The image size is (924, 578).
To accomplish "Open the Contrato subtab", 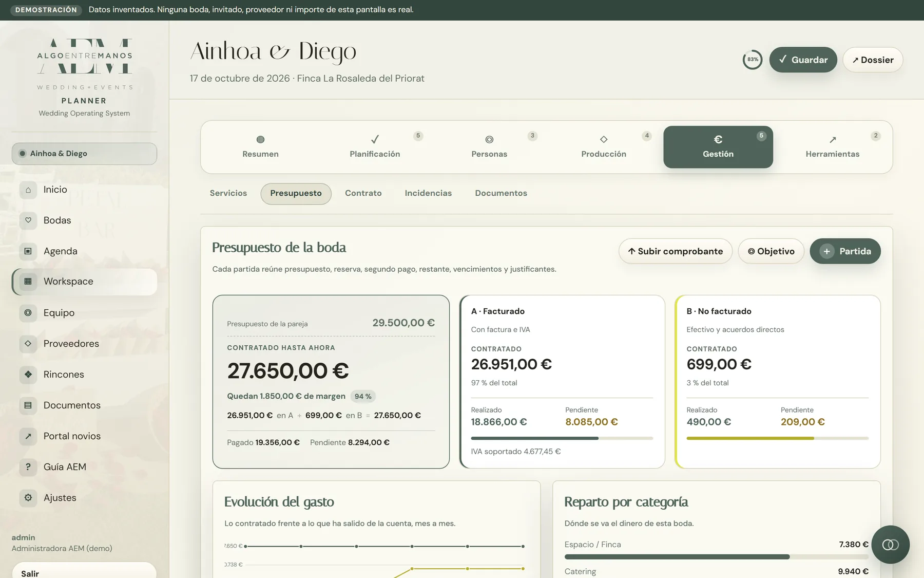I will (363, 193).
